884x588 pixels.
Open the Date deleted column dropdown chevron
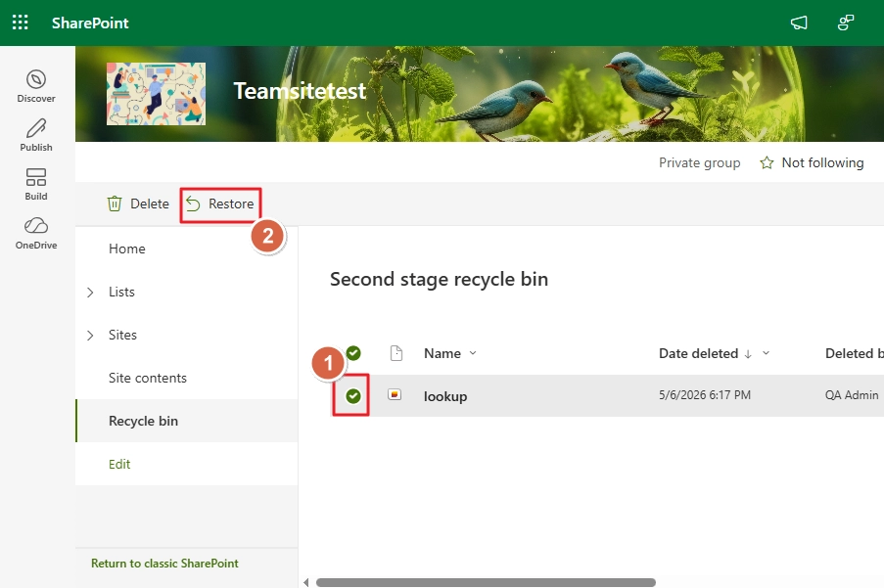click(x=767, y=353)
